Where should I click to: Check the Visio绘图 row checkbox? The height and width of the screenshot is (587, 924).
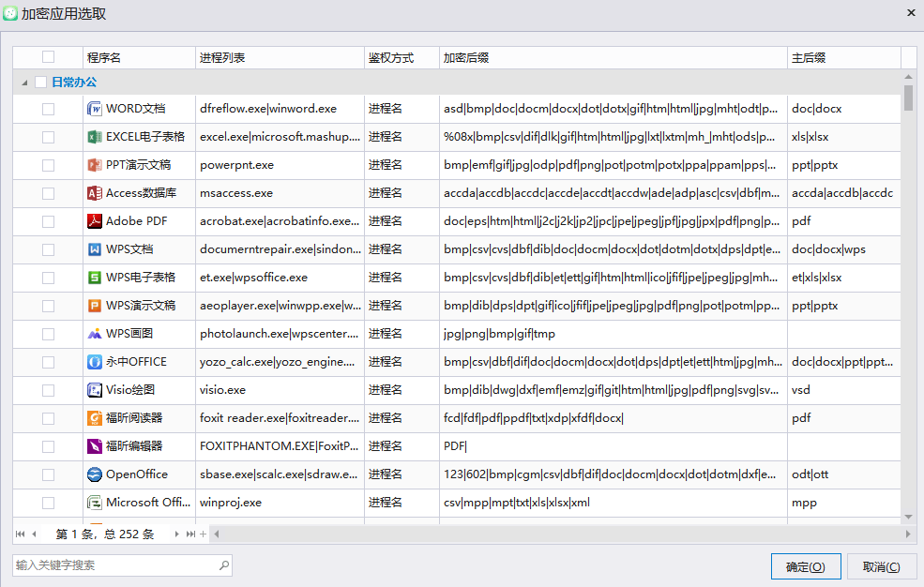49,390
